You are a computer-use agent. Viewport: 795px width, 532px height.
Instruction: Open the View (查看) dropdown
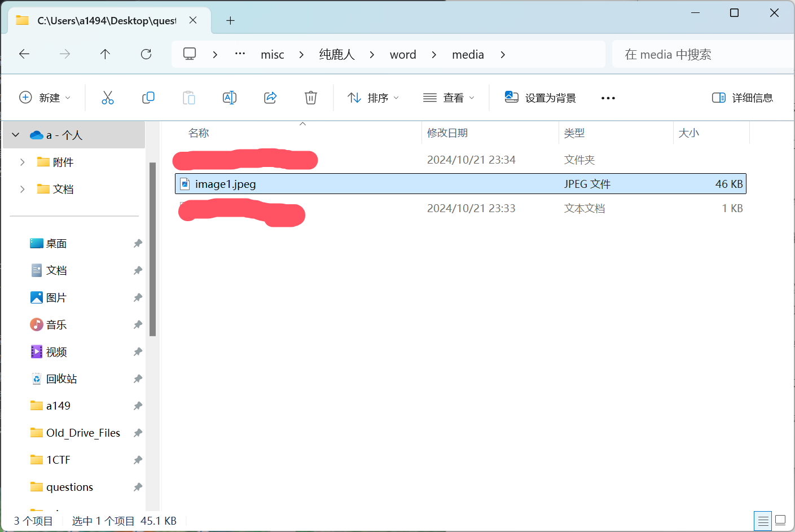click(449, 98)
